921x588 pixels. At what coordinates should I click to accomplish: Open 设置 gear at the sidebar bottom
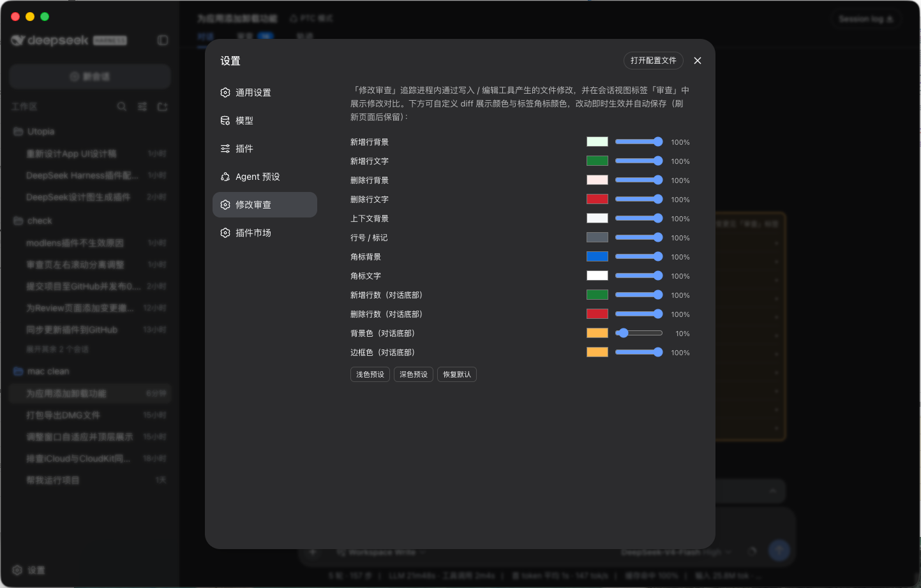tap(29, 570)
